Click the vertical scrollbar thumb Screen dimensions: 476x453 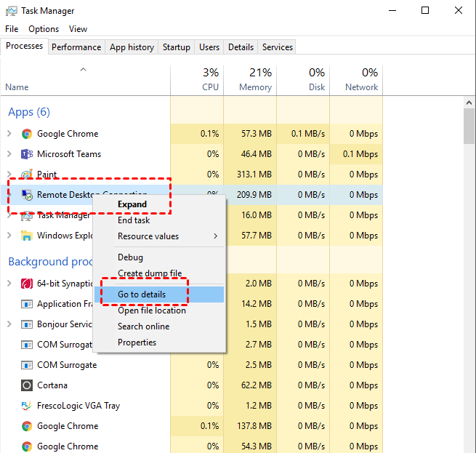(469, 126)
